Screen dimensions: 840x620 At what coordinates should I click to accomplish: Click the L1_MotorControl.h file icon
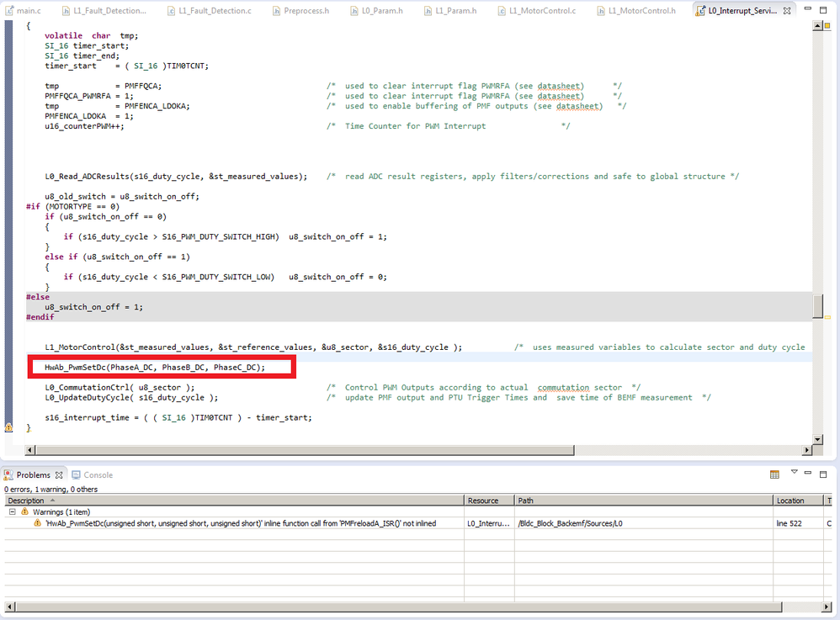[600, 11]
